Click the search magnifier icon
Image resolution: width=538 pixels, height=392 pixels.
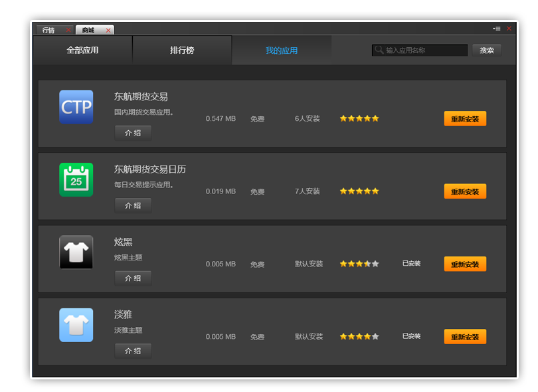click(379, 50)
